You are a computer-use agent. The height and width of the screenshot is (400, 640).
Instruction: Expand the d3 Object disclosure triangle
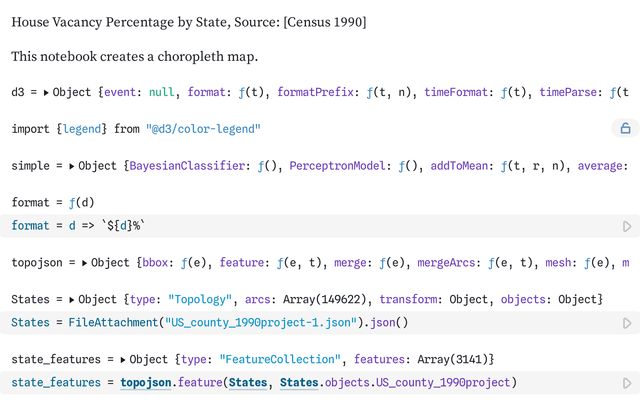[47, 92]
